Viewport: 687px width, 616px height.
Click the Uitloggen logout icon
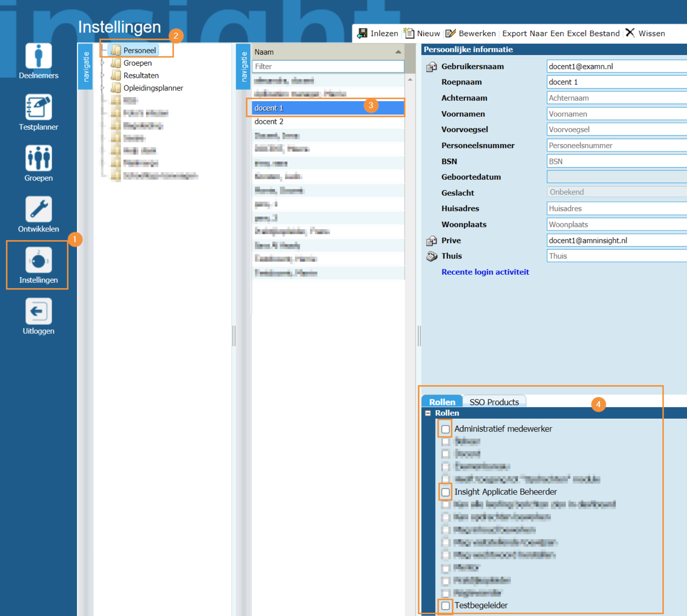38,311
